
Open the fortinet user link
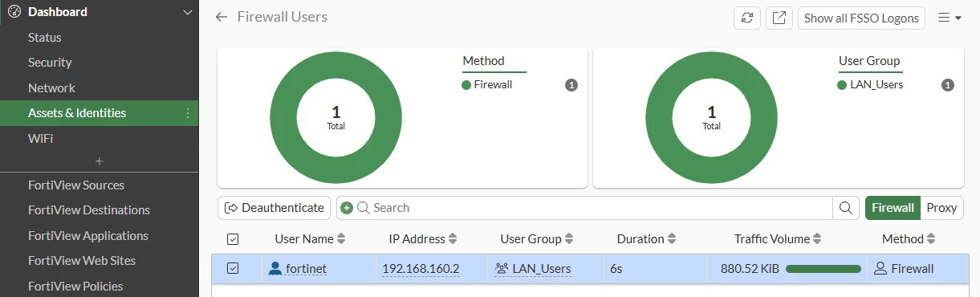(306, 269)
